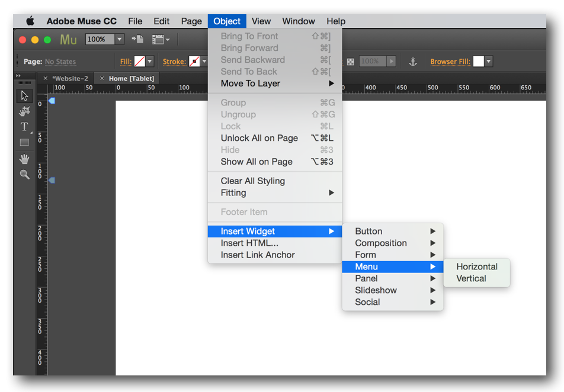Close the Home [Tablet] tab
Screen dimensions: 564x392
102,79
